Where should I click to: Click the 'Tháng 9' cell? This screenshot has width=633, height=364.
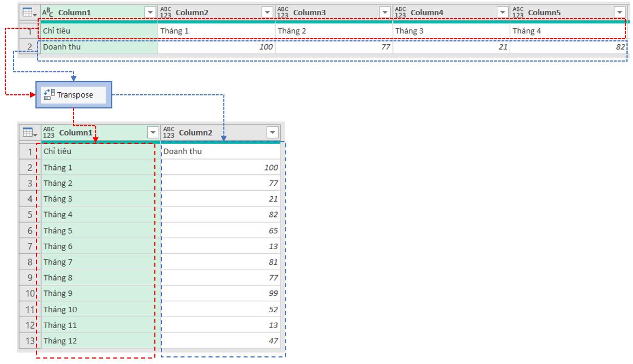100,294
